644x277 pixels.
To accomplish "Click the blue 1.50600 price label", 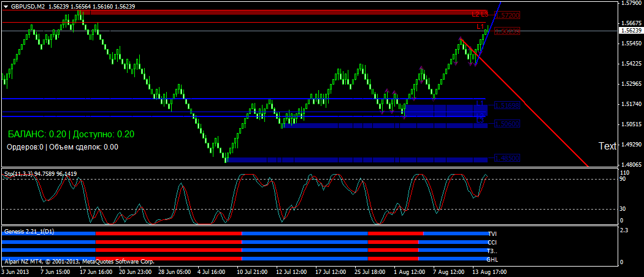I will 507,124.
